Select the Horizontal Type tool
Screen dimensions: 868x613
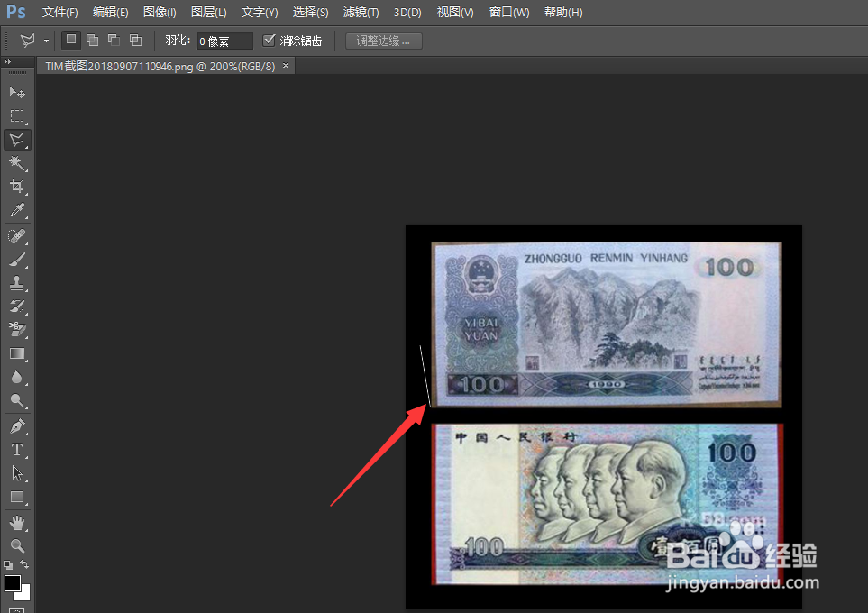(x=16, y=450)
